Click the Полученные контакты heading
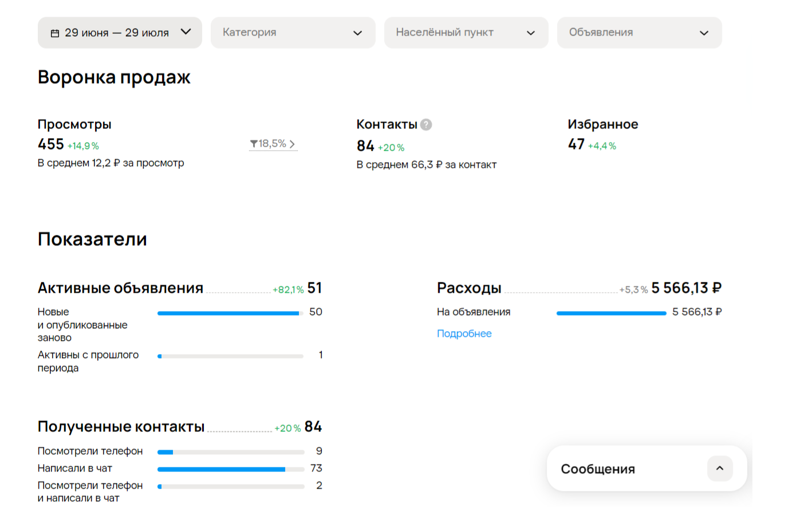This screenshot has width=812, height=519. [x=121, y=427]
